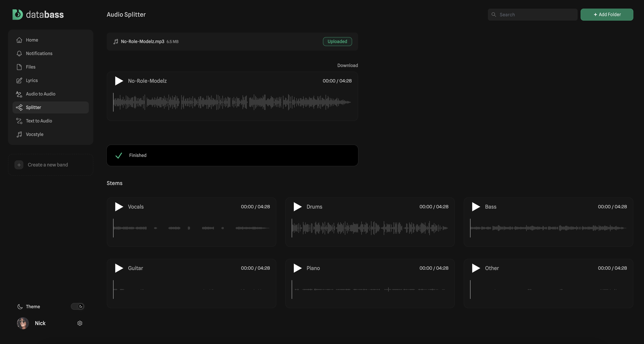
Task: Click the Splitter branch icon
Action: (x=19, y=107)
